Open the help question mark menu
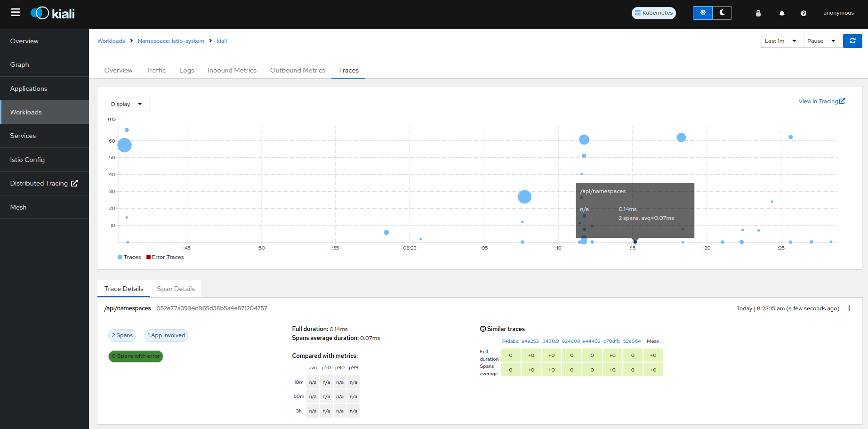Viewport: 868px width, 429px height. click(804, 13)
